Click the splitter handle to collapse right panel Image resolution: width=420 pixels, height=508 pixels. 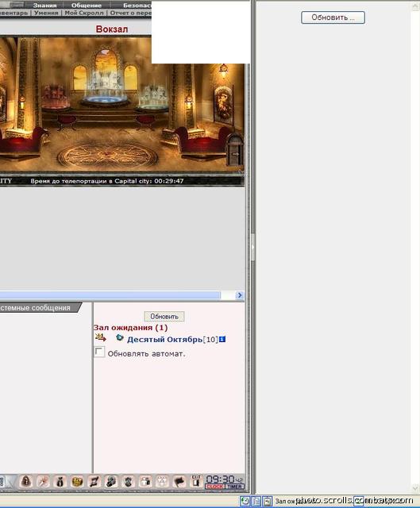(252, 247)
